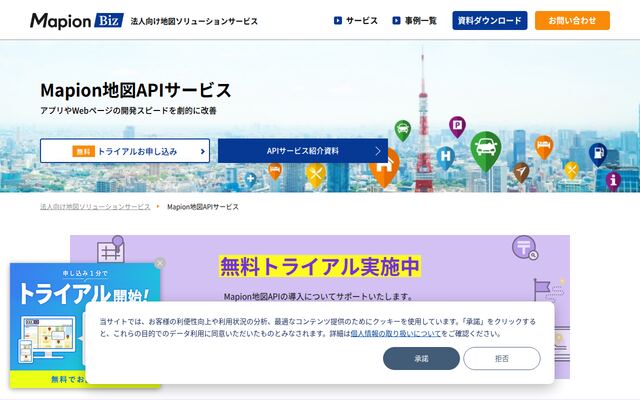This screenshot has width=640, height=400.
Task: Click the 法人向け地図ソリューションサービス header tagline
Action: pos(194,21)
